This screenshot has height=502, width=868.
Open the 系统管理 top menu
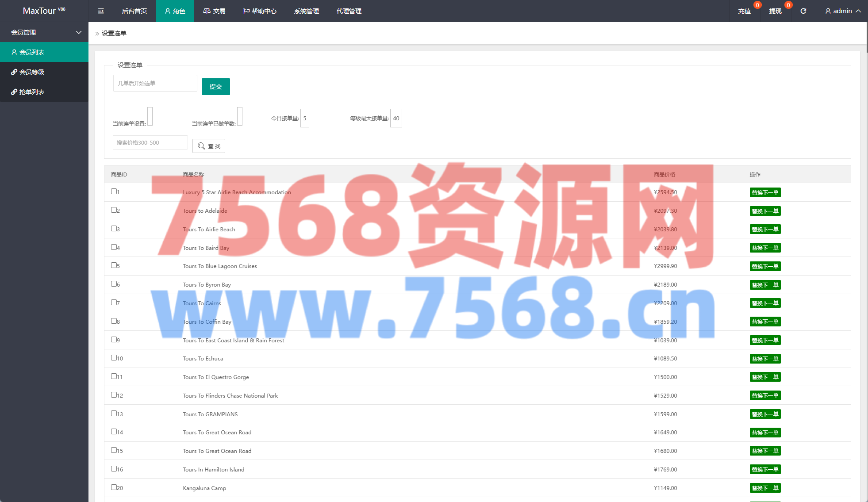[x=306, y=11]
